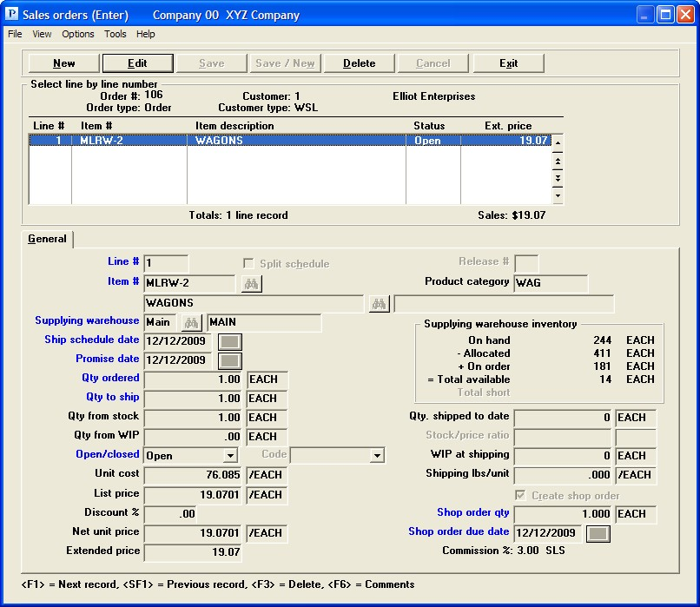Image resolution: width=700 pixels, height=607 pixels.
Task: Select the General tab
Action: 47,239
